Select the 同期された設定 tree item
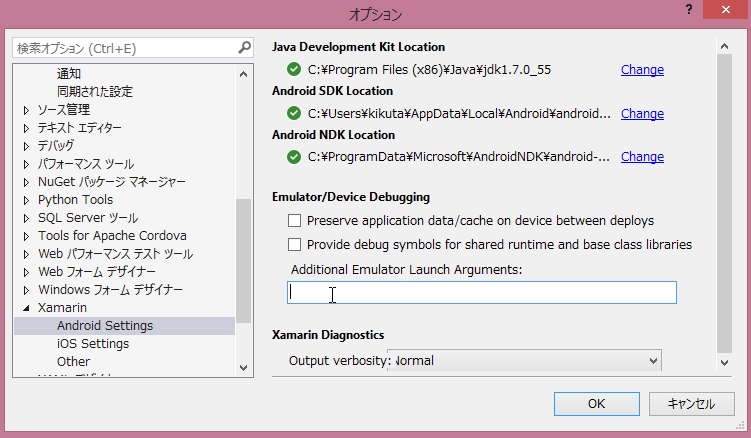The width and height of the screenshot is (751, 438). coord(95,92)
